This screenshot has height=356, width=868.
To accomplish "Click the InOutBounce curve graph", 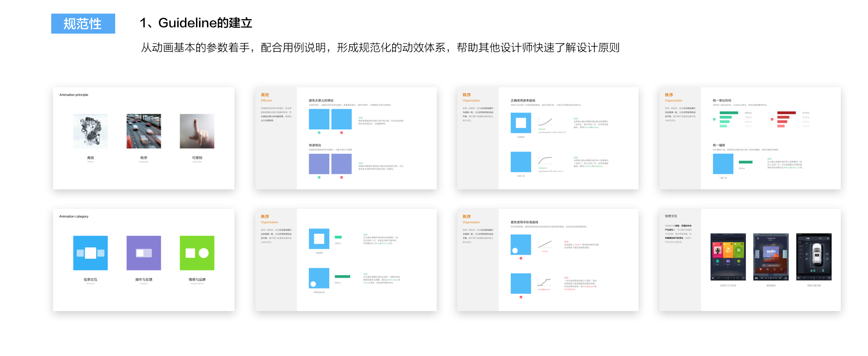I will coord(545,282).
